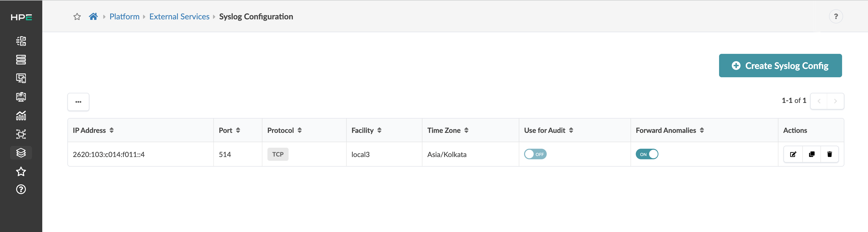
Task: Go to next page of results
Action: click(836, 101)
